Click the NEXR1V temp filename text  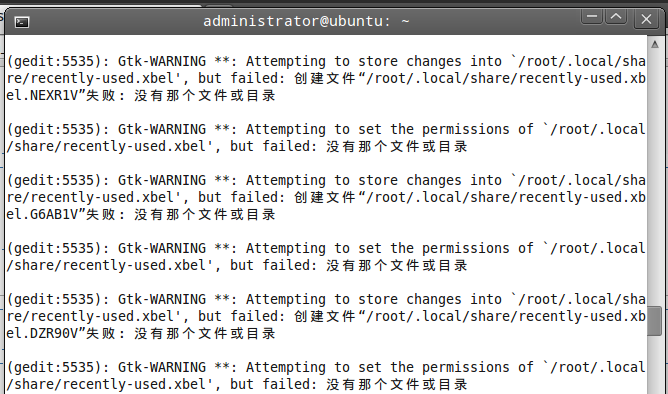coord(54,95)
